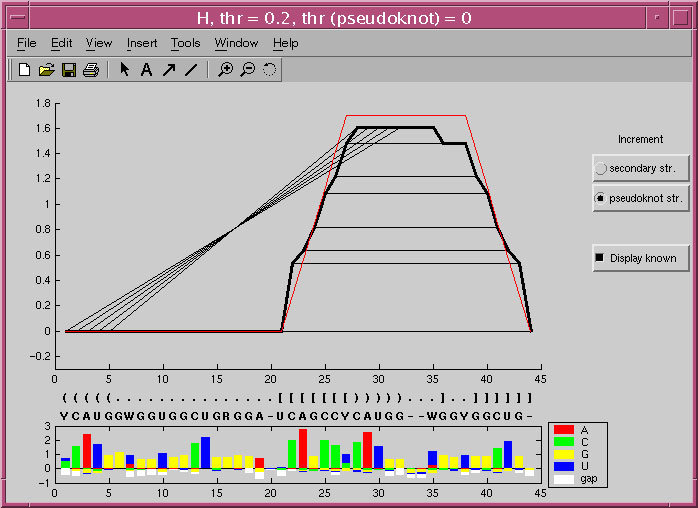698x508 pixels.
Task: Click the maximize button in title bar
Action: coord(681,18)
